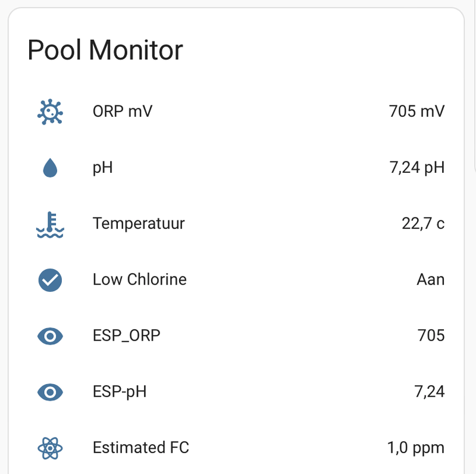Viewport: 476px width, 474px height.
Task: Open the Low Chlorine entity label
Action: (x=139, y=280)
